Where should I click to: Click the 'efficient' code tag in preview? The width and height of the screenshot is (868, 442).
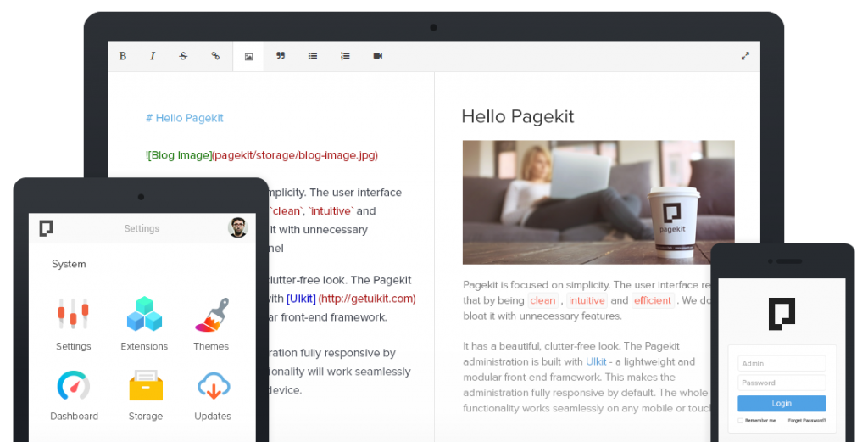pyautogui.click(x=653, y=301)
